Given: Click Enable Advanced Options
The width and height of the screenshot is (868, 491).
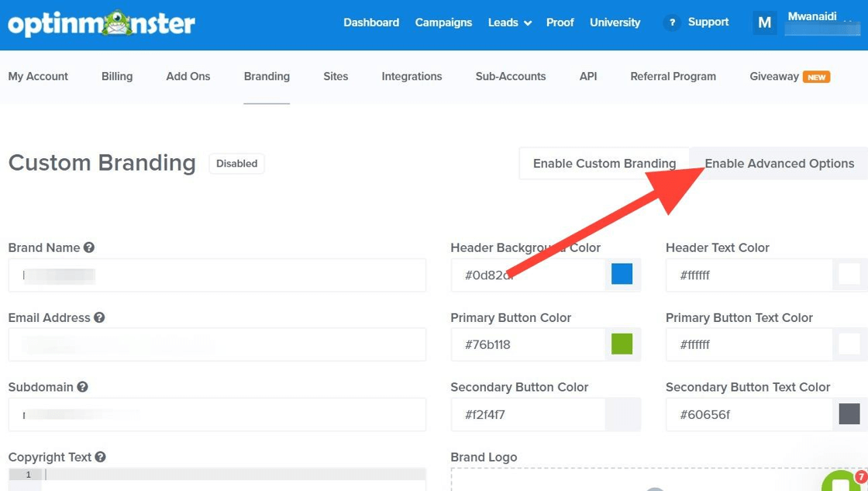Looking at the screenshot, I should (x=779, y=163).
